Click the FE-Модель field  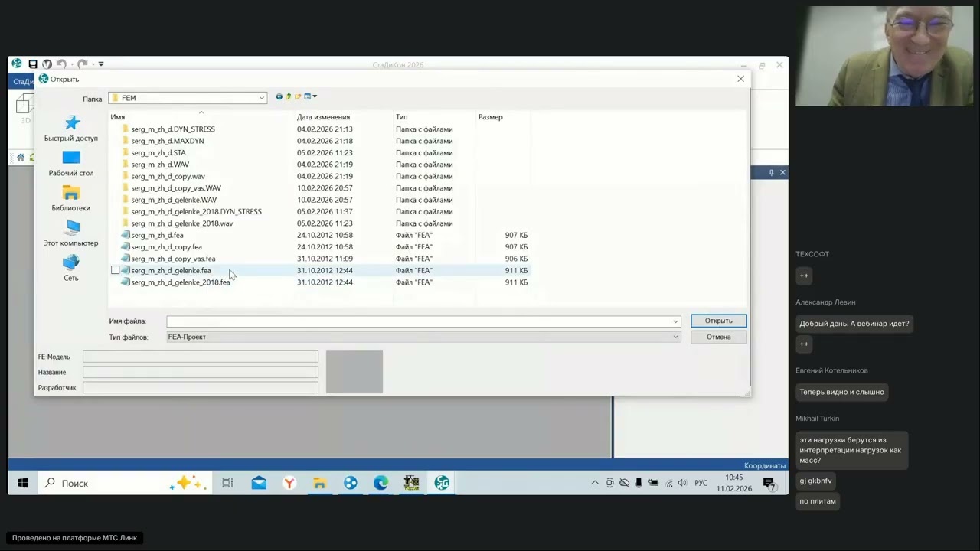tap(201, 357)
